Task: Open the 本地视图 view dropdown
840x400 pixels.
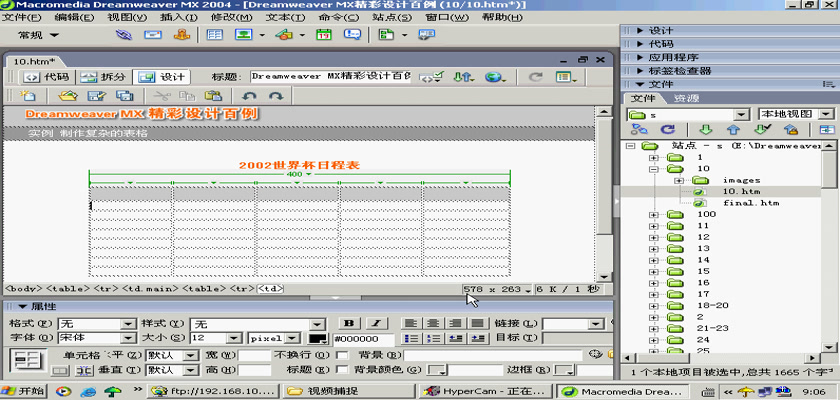Action: (x=827, y=114)
